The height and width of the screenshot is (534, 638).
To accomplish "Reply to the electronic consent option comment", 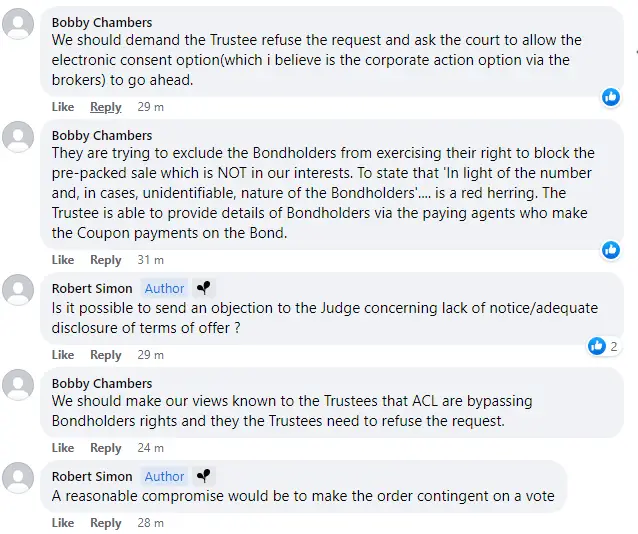I will click(x=106, y=107).
